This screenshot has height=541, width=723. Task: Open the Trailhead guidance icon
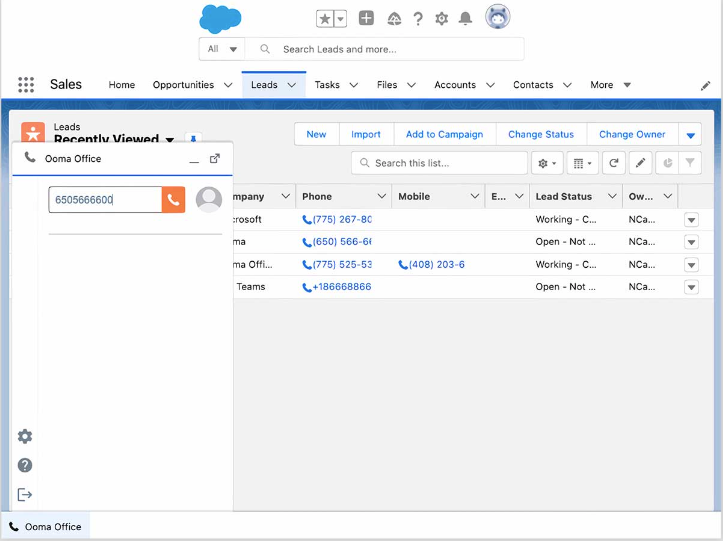pos(394,19)
